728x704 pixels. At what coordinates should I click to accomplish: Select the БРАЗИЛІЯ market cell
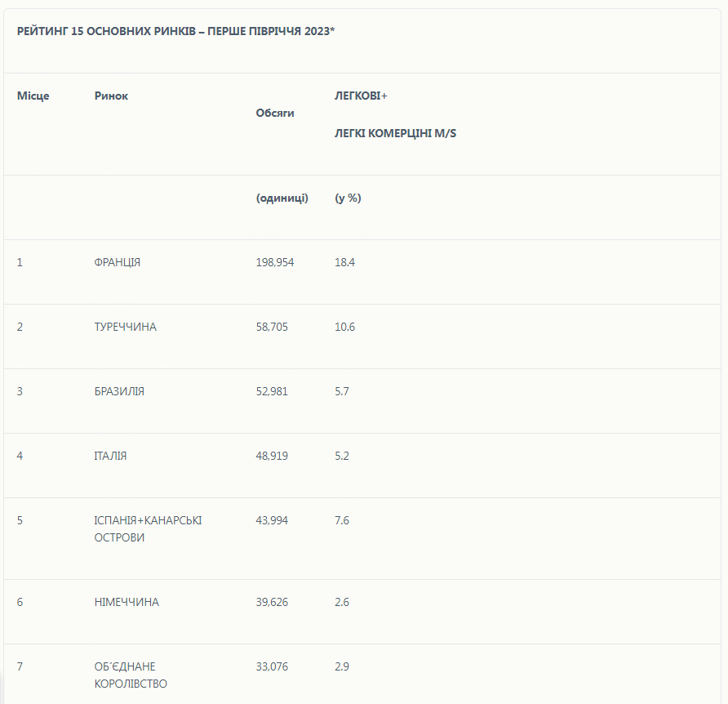[119, 392]
